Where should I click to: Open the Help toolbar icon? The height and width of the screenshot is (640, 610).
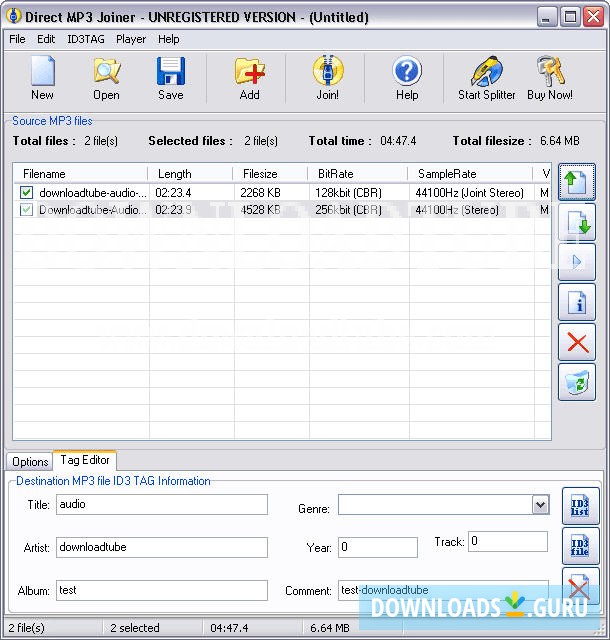407,78
